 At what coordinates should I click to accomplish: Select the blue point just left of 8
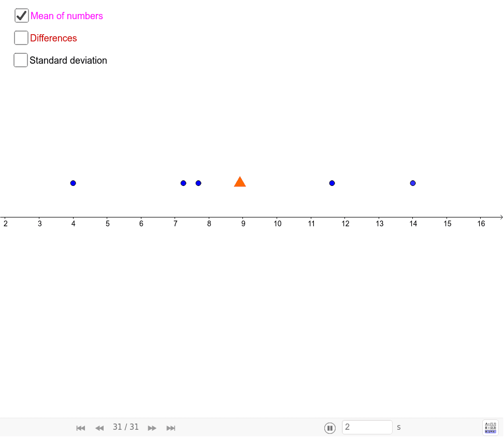198,183
